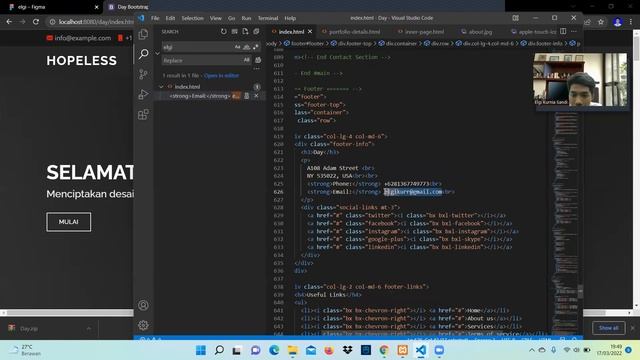The image size is (640, 360).
Task: Open Chrome profile avatar
Action: [617, 22]
